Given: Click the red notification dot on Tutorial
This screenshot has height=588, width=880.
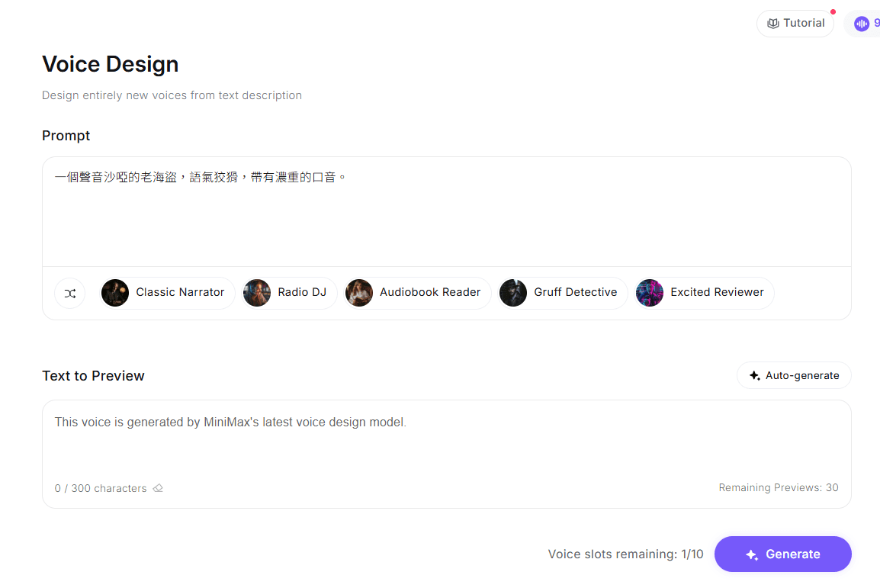Looking at the screenshot, I should (833, 11).
